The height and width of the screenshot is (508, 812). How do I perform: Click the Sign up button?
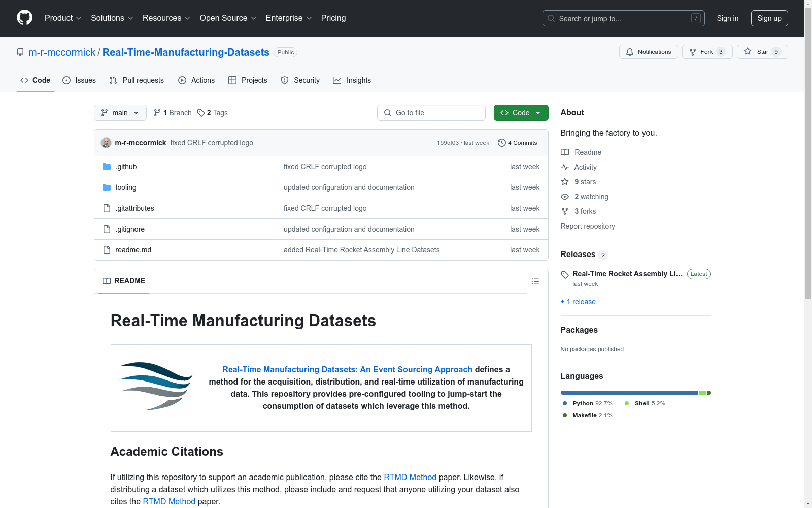pos(769,18)
